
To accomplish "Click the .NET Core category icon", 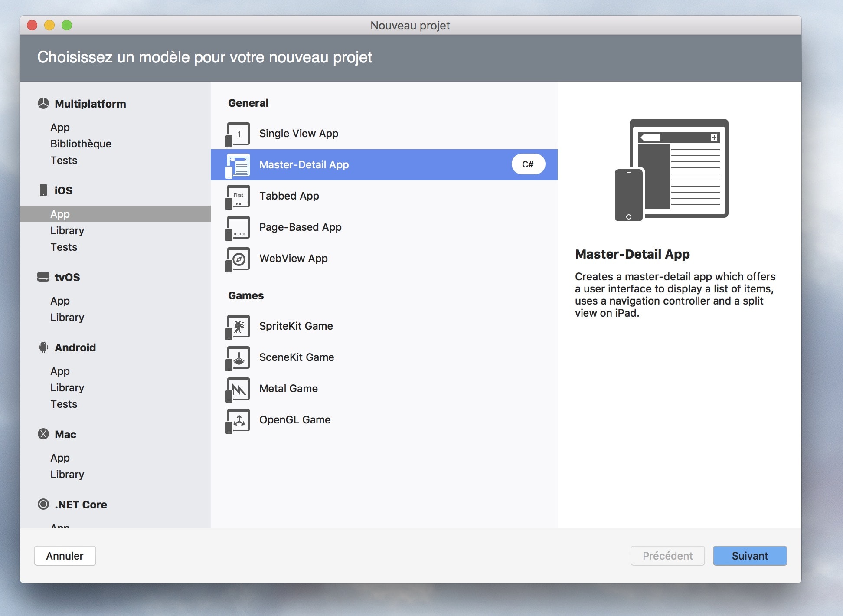I will coord(43,504).
